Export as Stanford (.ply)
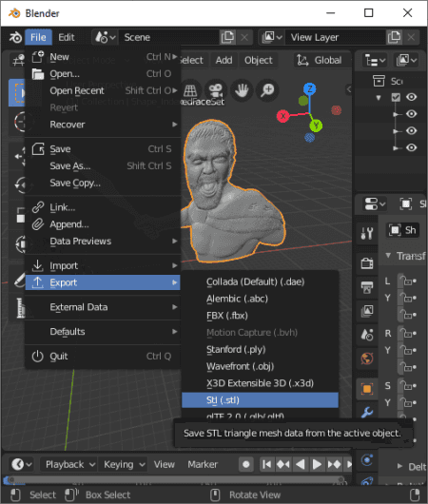428x504 pixels. 260,349
